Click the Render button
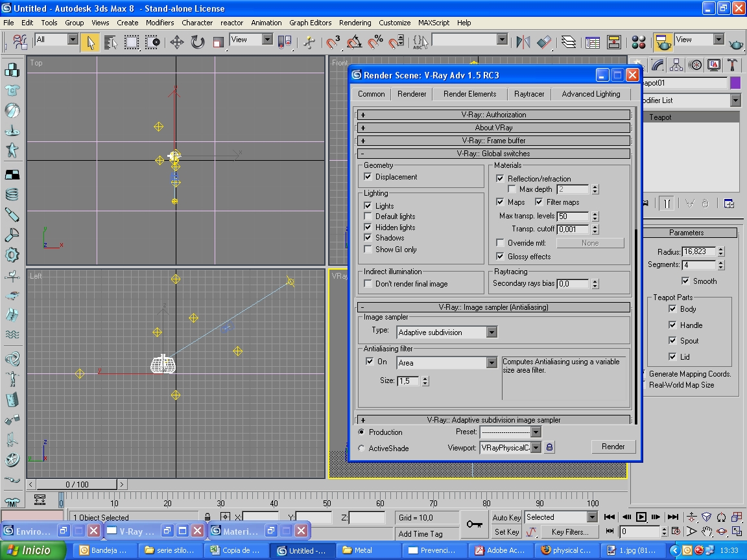747x560 pixels. click(x=613, y=447)
